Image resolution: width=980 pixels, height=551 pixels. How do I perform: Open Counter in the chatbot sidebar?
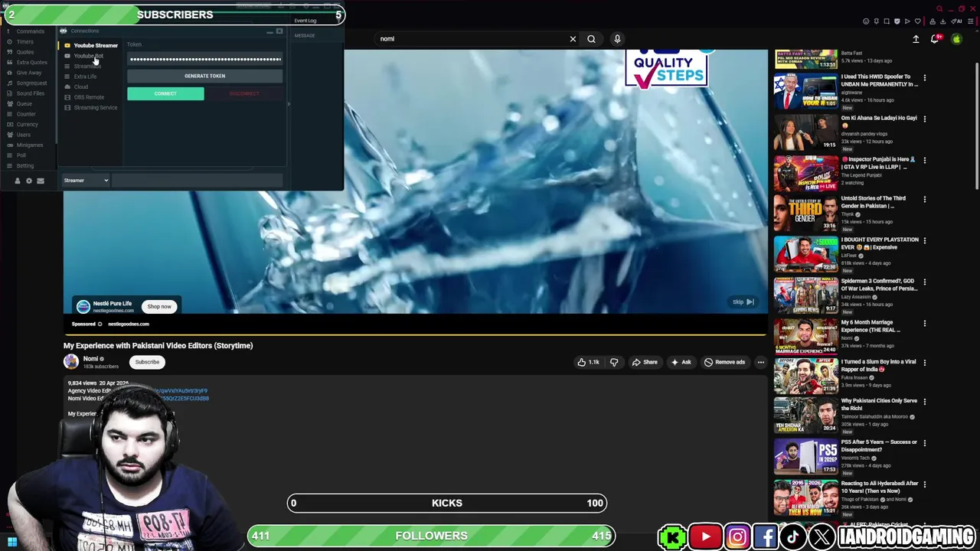click(x=26, y=114)
